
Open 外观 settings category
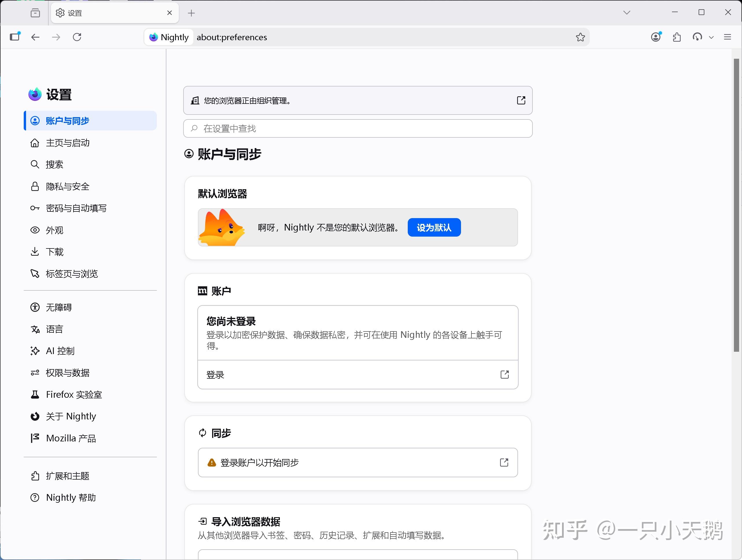(90, 230)
